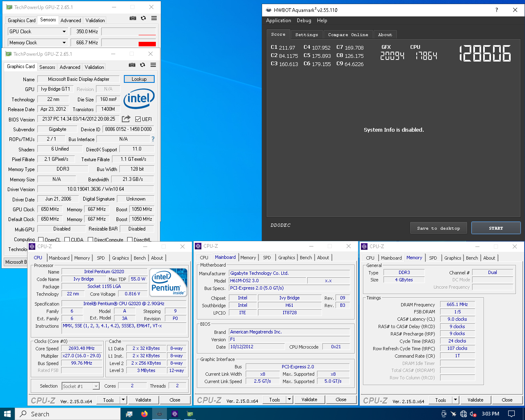
Task: Take screenshot with camera icon in front GPU-Z window
Action: [x=132, y=65]
